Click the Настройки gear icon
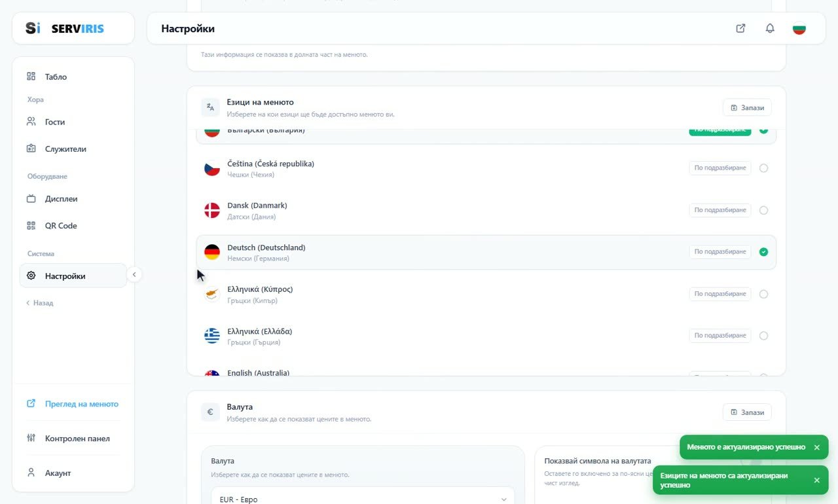This screenshot has height=504, width=838. click(x=31, y=276)
